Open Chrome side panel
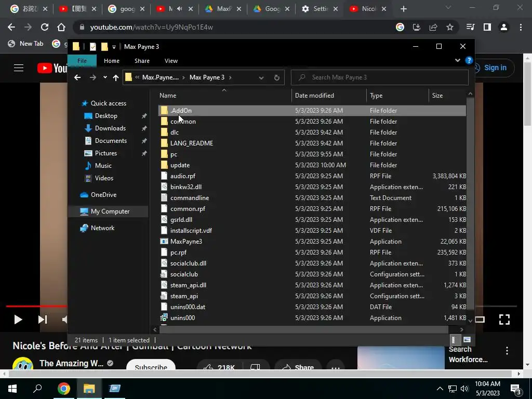 pyautogui.click(x=487, y=27)
